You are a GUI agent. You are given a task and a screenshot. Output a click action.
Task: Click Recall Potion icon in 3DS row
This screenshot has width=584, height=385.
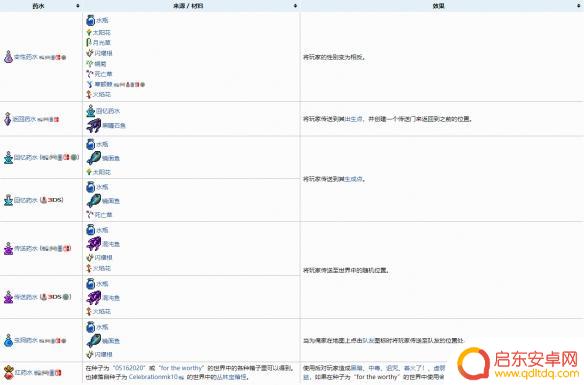click(x=8, y=200)
